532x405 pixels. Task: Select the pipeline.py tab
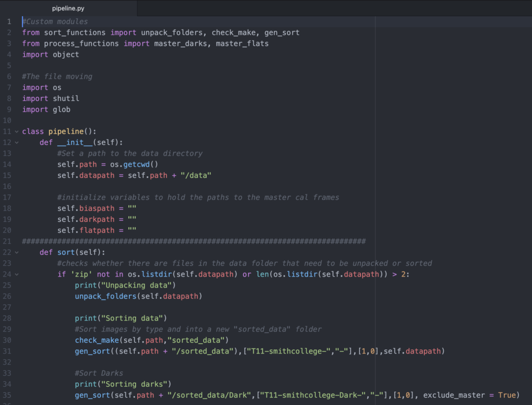tap(68, 8)
